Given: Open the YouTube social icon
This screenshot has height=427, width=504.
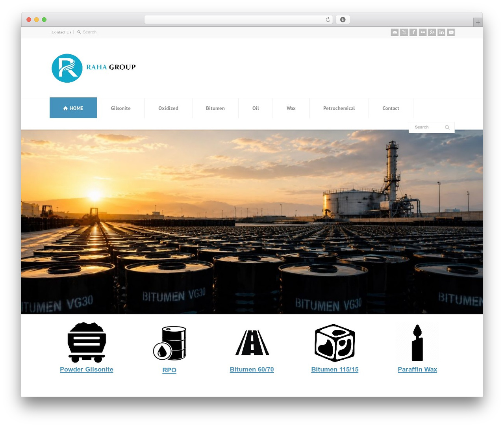Looking at the screenshot, I should point(451,32).
